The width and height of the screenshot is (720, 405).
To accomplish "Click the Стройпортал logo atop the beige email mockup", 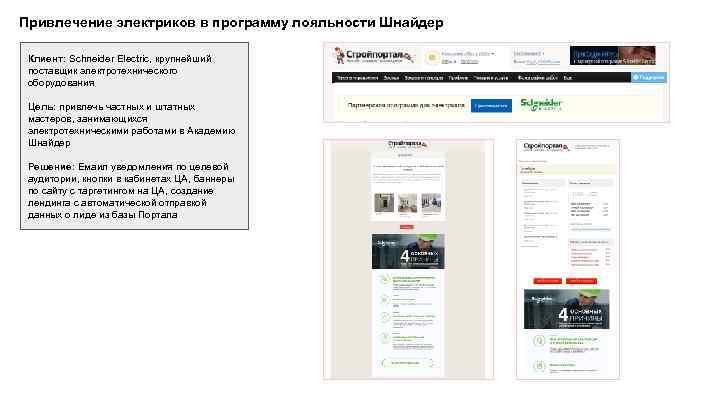I will click(x=407, y=144).
